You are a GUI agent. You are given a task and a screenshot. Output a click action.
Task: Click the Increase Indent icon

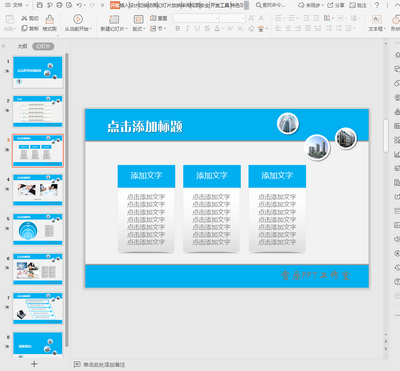[x=316, y=18]
